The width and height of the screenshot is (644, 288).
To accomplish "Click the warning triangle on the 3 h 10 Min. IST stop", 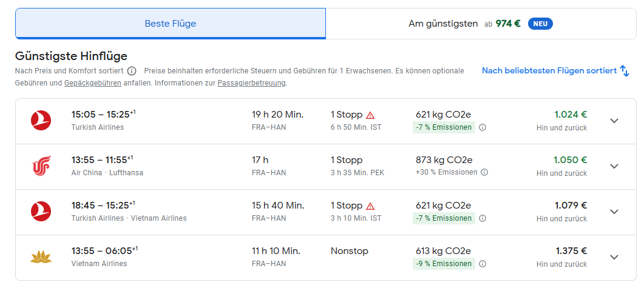I will pyautogui.click(x=370, y=206).
